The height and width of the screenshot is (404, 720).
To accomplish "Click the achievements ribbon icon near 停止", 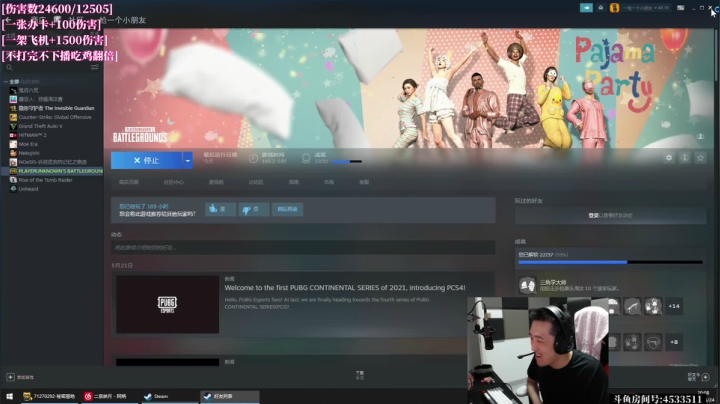I will click(x=306, y=159).
